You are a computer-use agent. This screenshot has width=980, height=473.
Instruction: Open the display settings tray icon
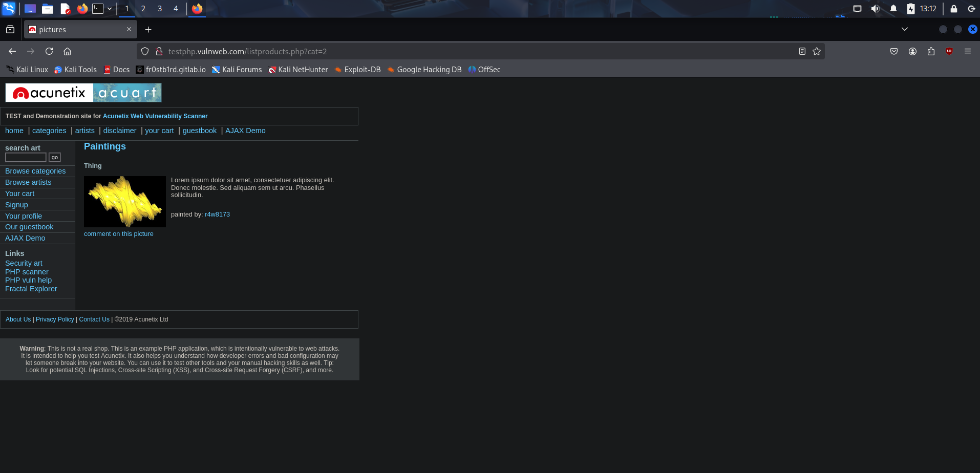tap(857, 9)
